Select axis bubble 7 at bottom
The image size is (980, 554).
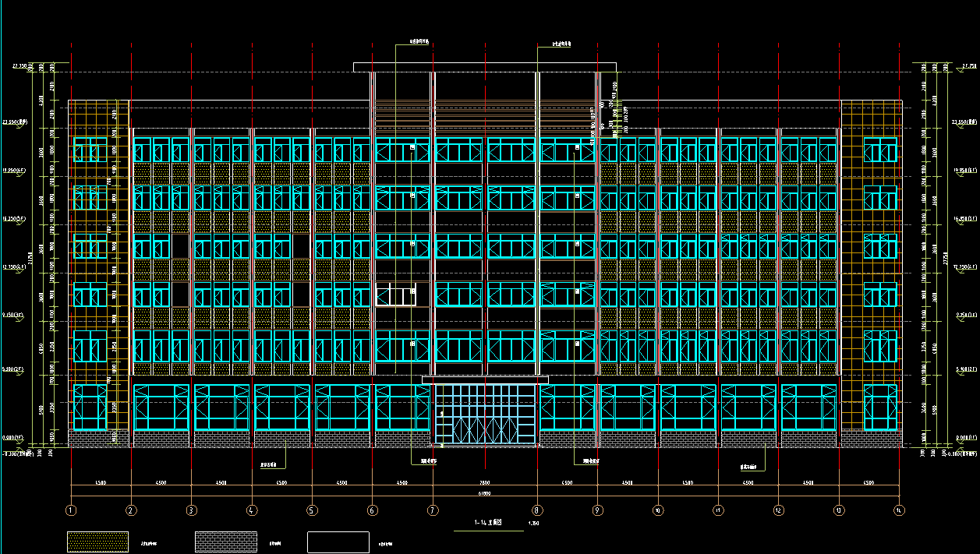pyautogui.click(x=432, y=511)
